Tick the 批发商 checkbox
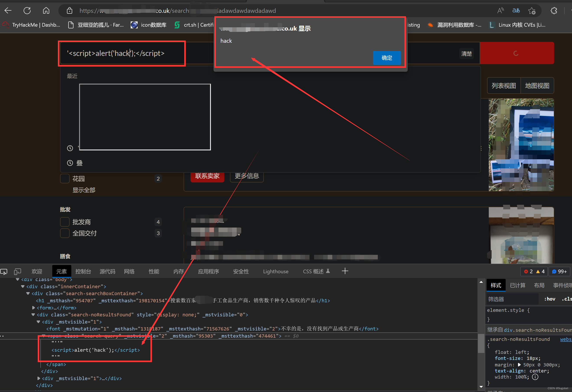This screenshot has width=572, height=392. 65,222
